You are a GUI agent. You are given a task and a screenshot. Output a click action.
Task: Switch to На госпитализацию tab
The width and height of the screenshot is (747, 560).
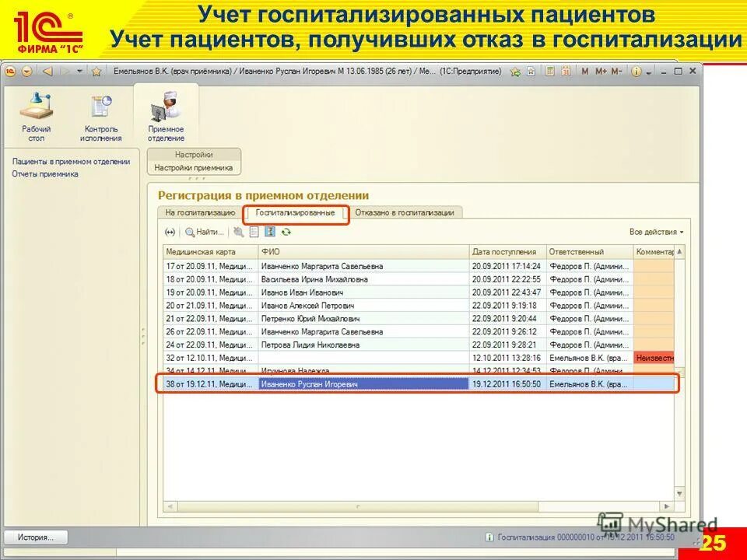click(x=200, y=212)
